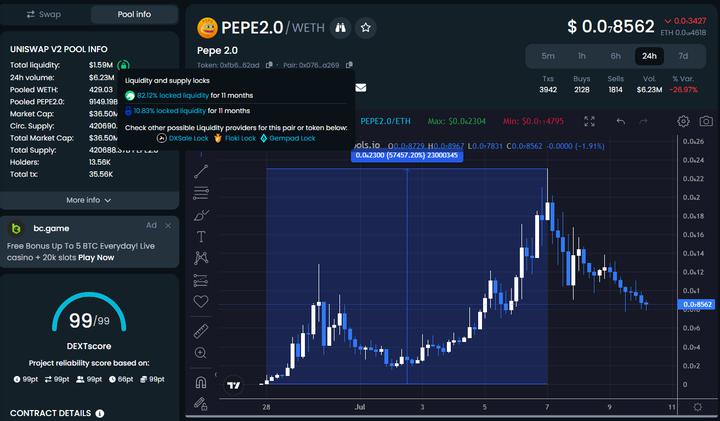This screenshot has width=720, height=421.
Task: Click the DEXTscore 99/99 gauge
Action: click(x=89, y=313)
